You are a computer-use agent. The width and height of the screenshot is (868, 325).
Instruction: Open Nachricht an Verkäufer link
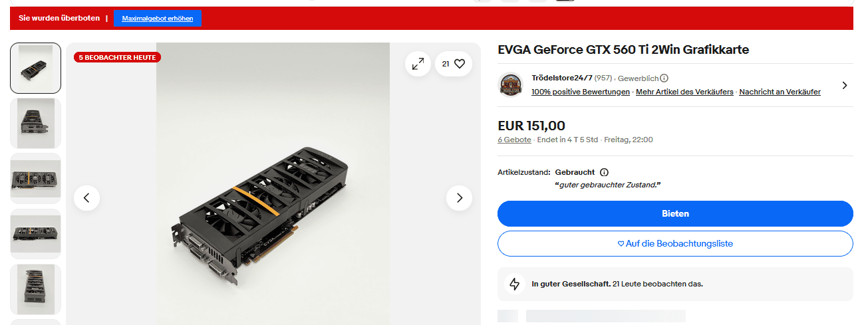click(780, 92)
